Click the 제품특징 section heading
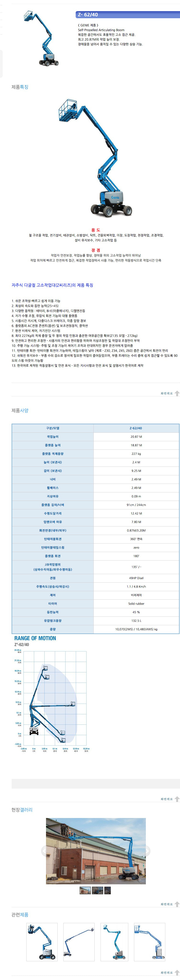This screenshot has width=180, height=980. (20, 87)
